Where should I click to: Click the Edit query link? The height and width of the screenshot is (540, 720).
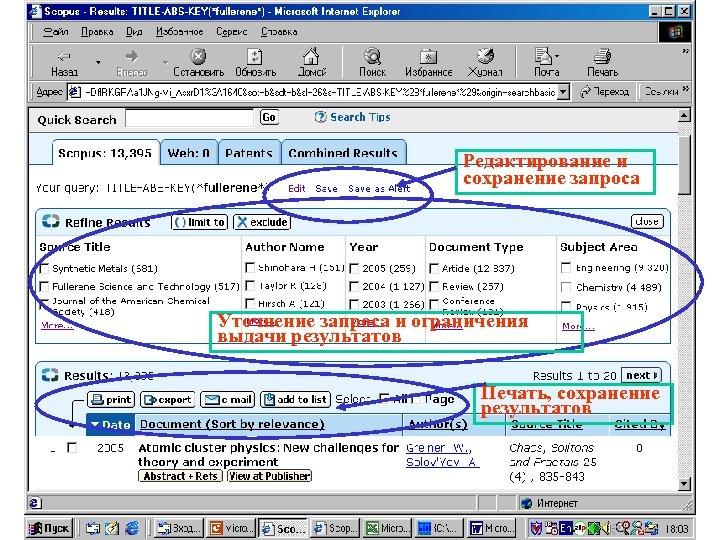click(296, 188)
